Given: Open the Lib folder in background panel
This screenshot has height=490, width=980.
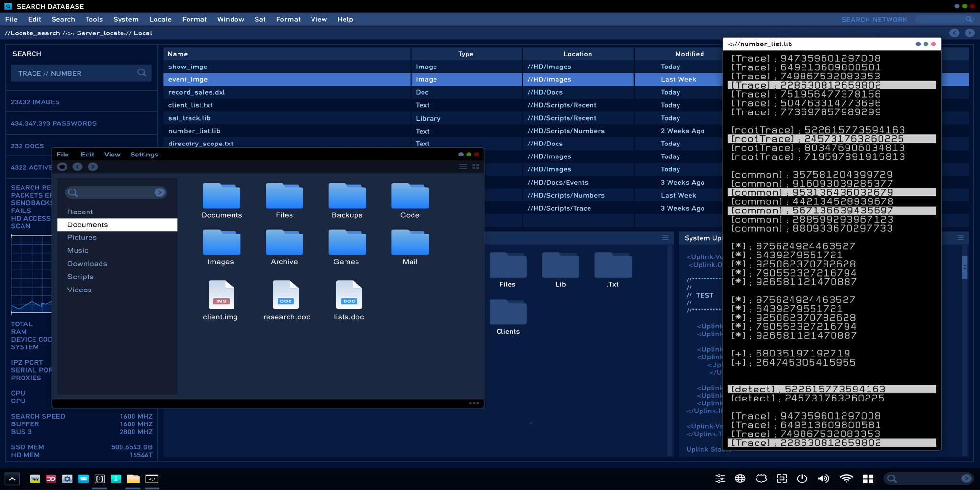Looking at the screenshot, I should pos(560,265).
